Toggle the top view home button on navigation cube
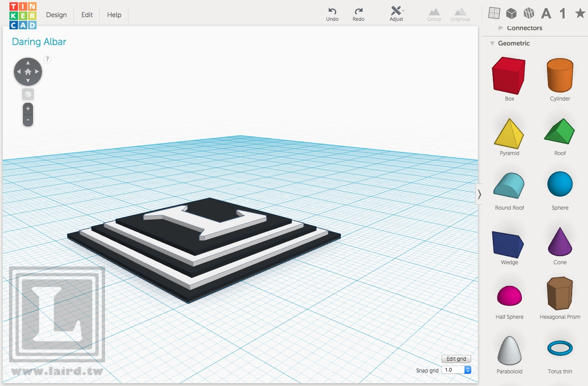Viewport: 588px width, 386px height. [28, 71]
